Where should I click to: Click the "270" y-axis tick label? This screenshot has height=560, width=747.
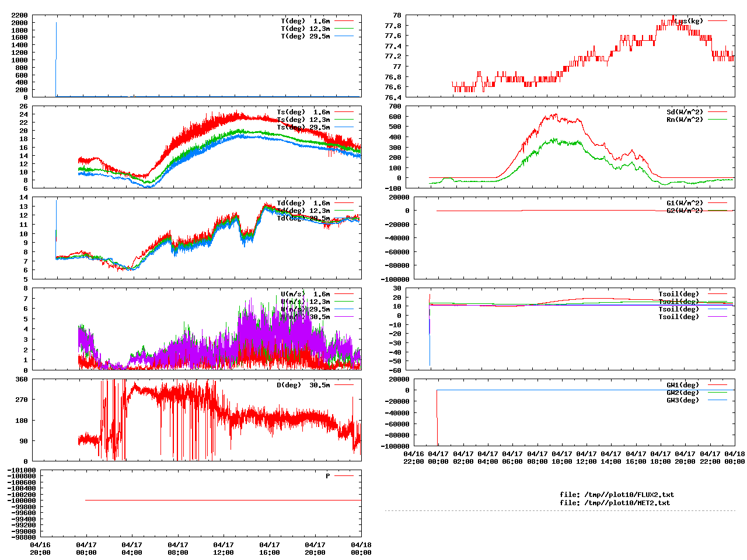[x=22, y=400]
